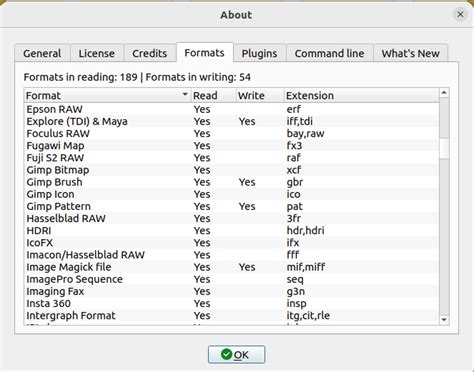Click the formats count summary text
474x372 pixels.
(137, 77)
